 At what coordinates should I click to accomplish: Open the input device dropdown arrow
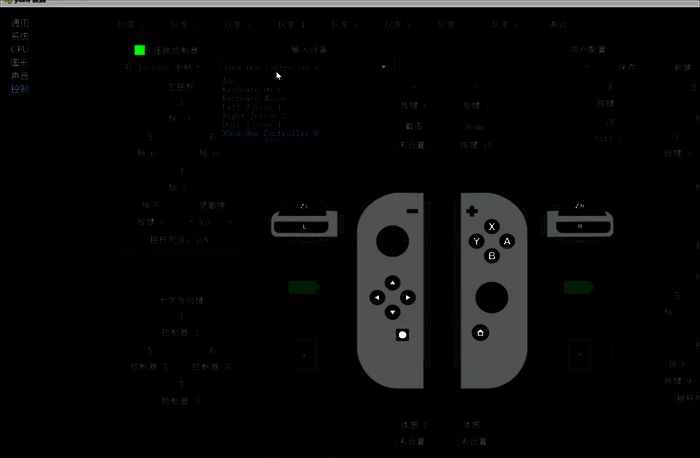tap(383, 67)
